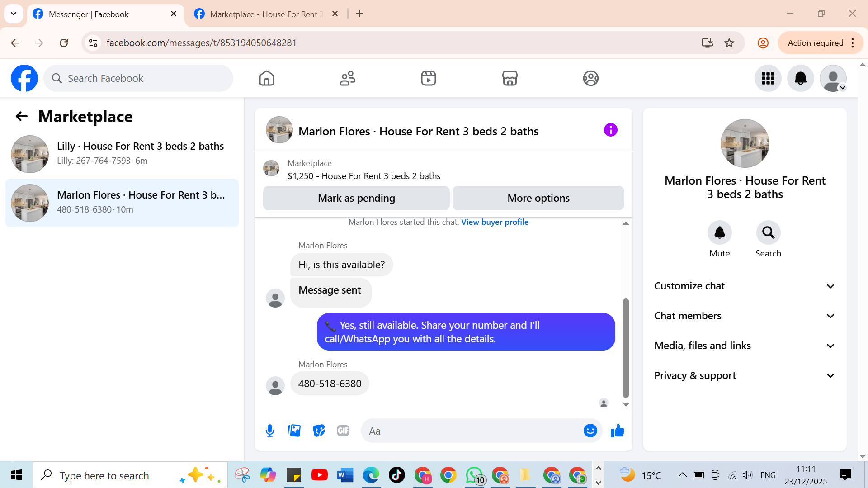Open account menu from profile picture
Screen dimensions: 868x488
coord(833,78)
